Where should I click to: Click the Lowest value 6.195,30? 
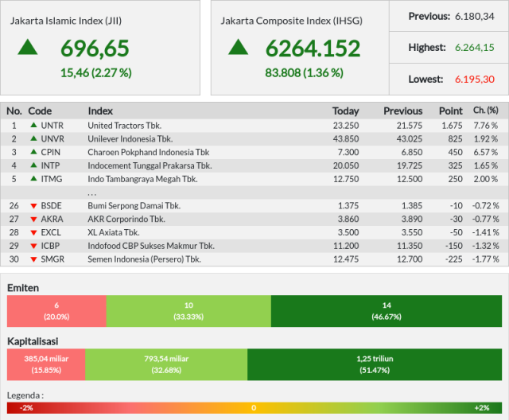point(475,80)
